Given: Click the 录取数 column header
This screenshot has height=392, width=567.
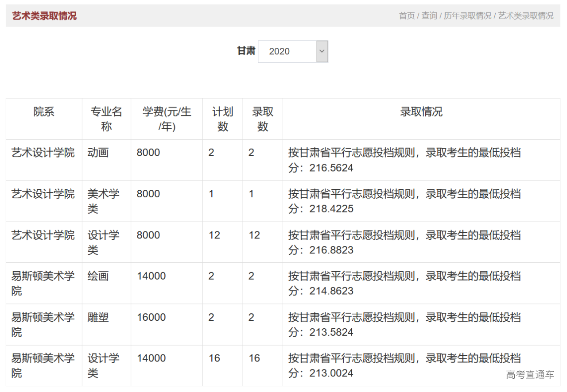Looking at the screenshot, I should click(x=262, y=119).
